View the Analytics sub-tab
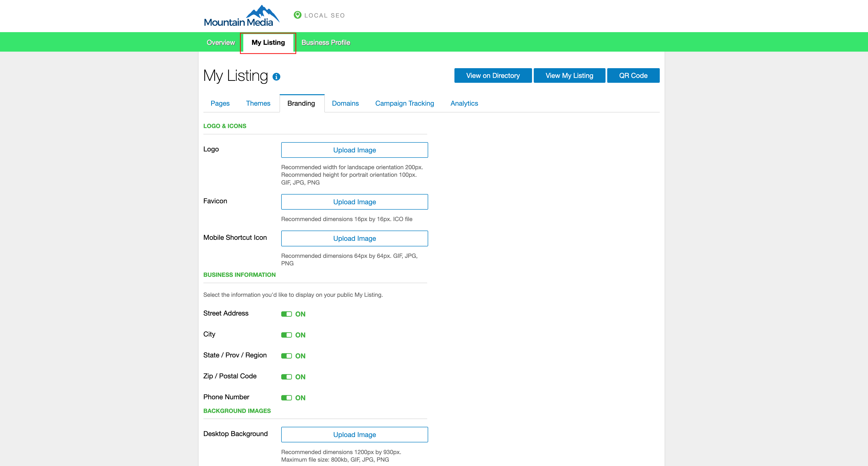This screenshot has width=868, height=466. point(464,103)
